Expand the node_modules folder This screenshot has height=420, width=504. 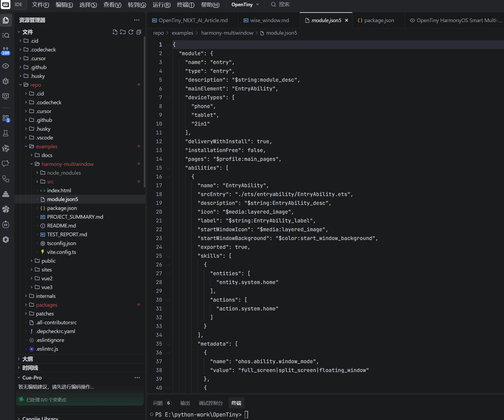tap(37, 173)
